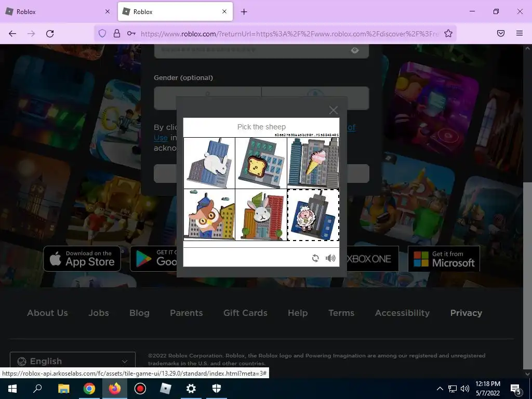Show hidden system tray icons
Viewport: 532px width, 399px height.
pos(440,389)
